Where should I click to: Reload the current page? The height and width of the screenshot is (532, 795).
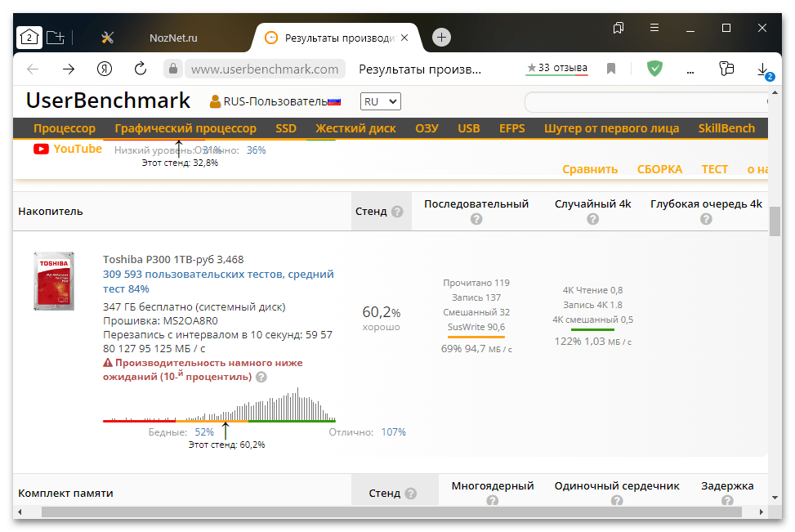pos(141,69)
